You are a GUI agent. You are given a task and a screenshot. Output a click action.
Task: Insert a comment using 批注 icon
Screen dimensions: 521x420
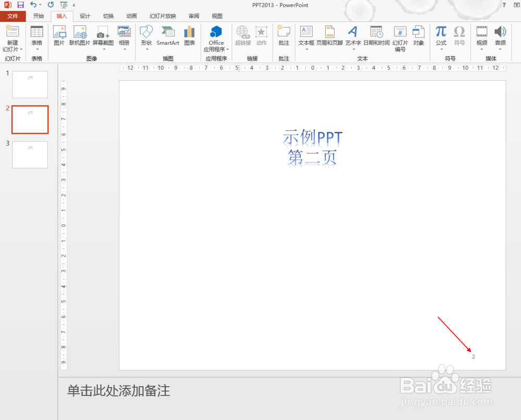(x=283, y=36)
